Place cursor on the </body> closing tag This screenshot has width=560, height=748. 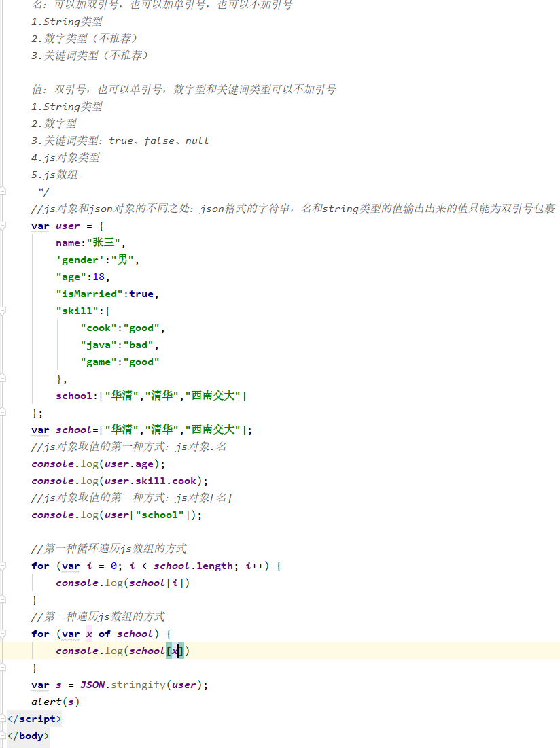(28, 736)
